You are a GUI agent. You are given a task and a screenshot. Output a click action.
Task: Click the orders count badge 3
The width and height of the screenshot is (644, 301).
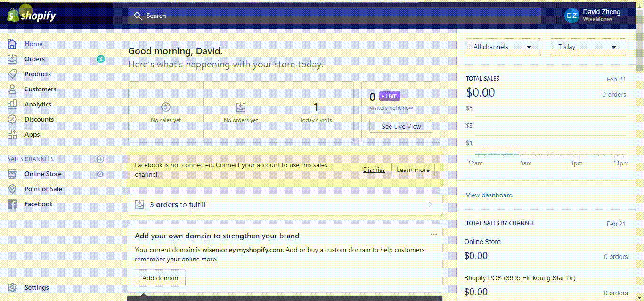[100, 59]
